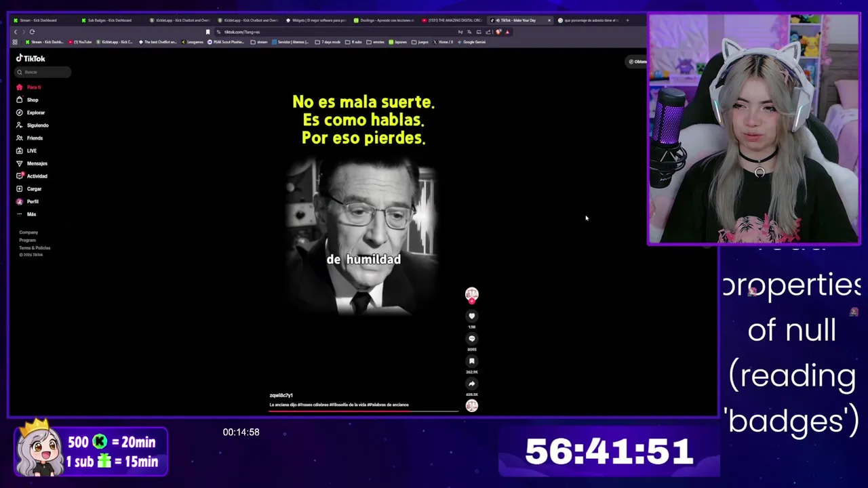The height and width of the screenshot is (488, 868).
Task: Click the bookmark icon beside the address bar
Action: [x=208, y=32]
